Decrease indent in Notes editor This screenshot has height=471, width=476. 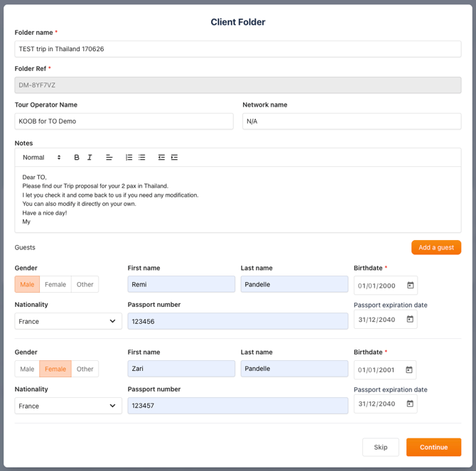click(161, 157)
